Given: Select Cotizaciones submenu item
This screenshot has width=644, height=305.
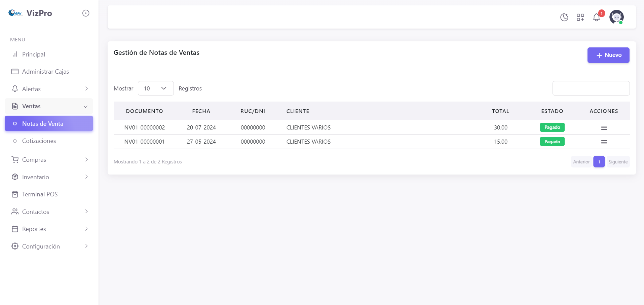Looking at the screenshot, I should (39, 141).
